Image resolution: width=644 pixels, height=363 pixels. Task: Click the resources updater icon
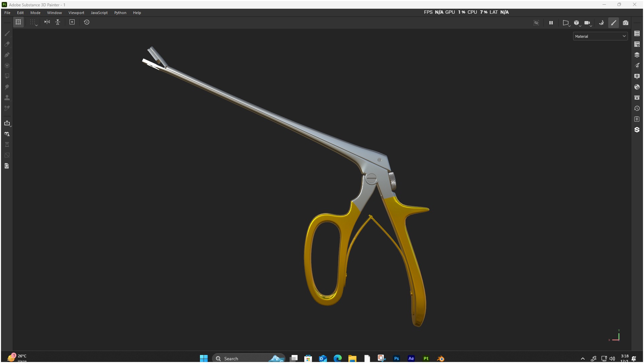pyautogui.click(x=7, y=134)
